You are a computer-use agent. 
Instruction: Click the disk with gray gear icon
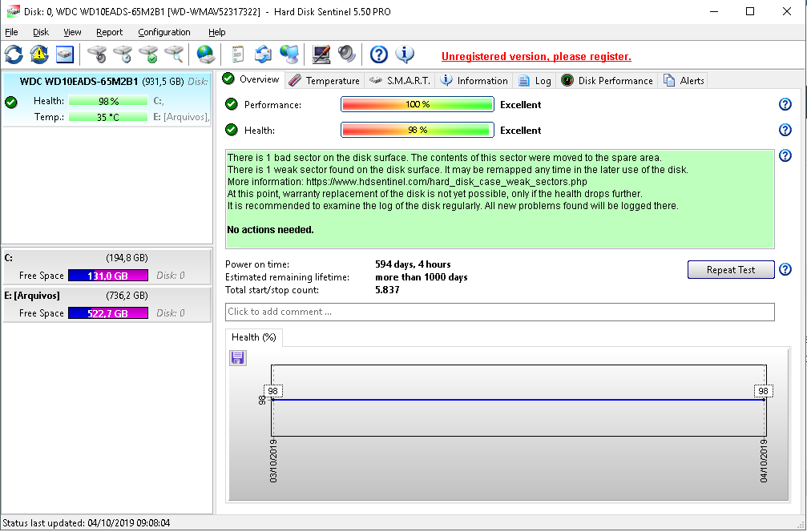97,54
